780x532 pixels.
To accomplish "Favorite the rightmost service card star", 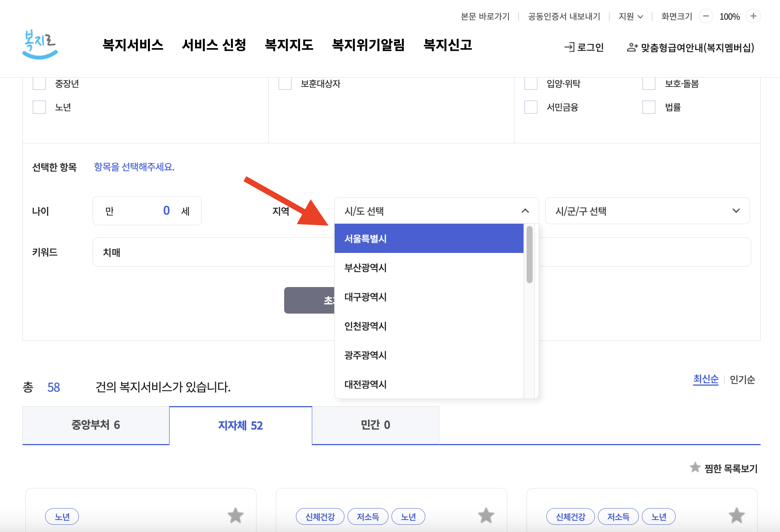I will click(x=736, y=516).
